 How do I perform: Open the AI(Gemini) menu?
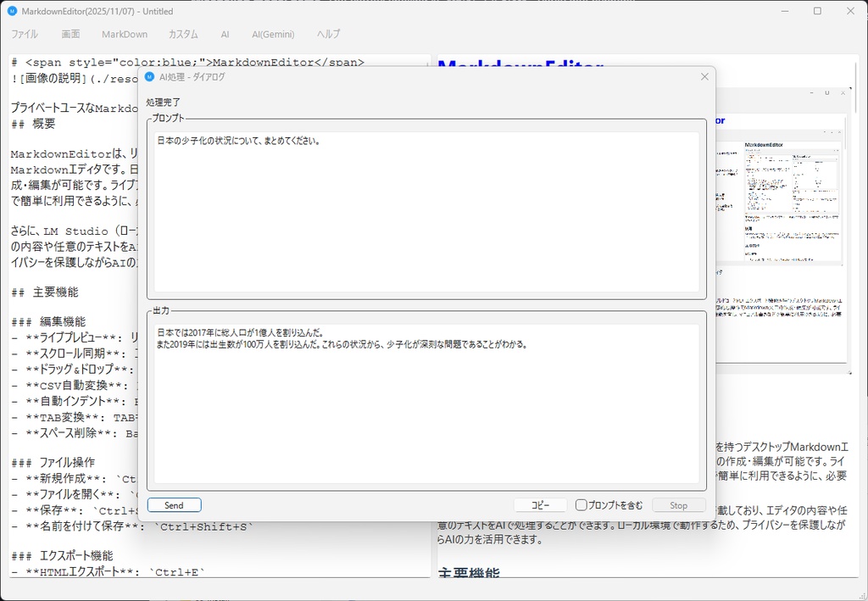[273, 34]
